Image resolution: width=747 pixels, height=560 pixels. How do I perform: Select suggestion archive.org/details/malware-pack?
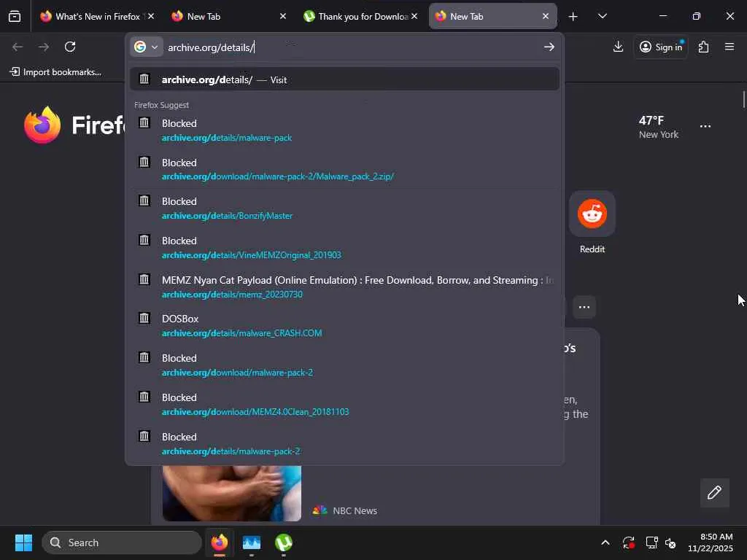pyautogui.click(x=344, y=130)
